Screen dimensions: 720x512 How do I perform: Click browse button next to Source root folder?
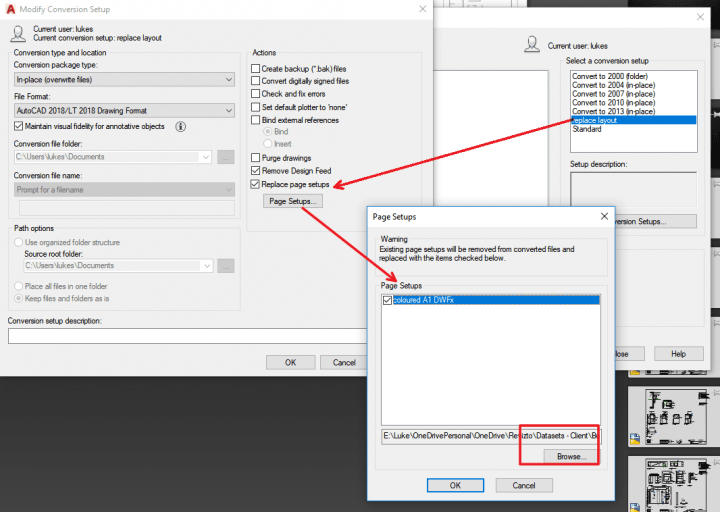point(225,266)
